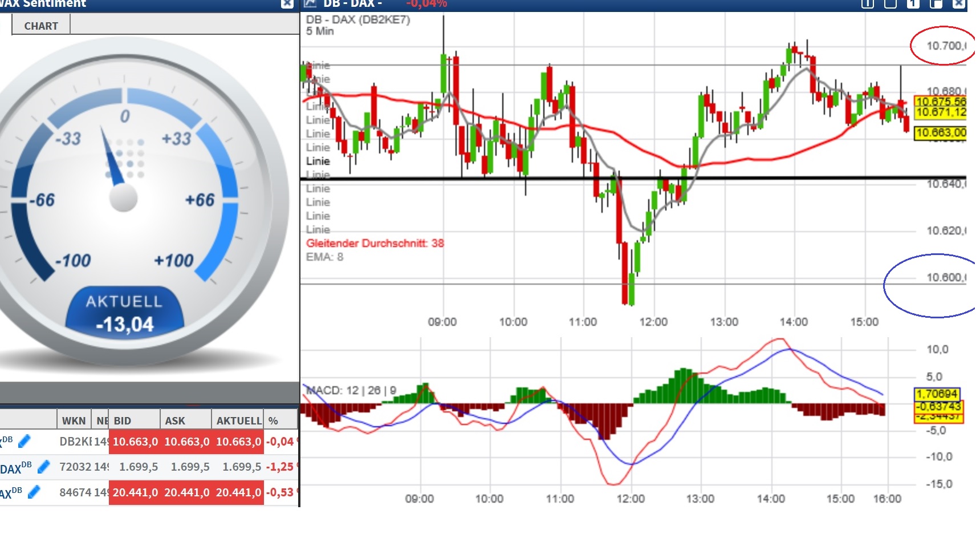Image resolution: width=980 pixels, height=534 pixels.
Task: Click the chart icon in the DB-DAX title bar
Action: pyautogui.click(x=310, y=4)
